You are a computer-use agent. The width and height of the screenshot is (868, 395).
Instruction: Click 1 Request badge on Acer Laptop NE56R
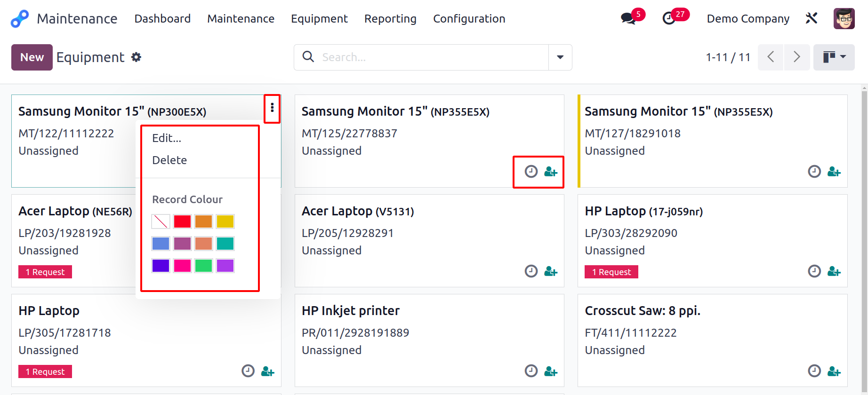(45, 272)
